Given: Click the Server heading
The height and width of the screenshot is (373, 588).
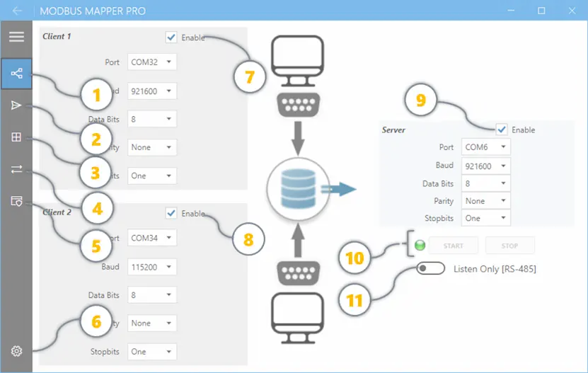Looking at the screenshot, I should click(393, 130).
